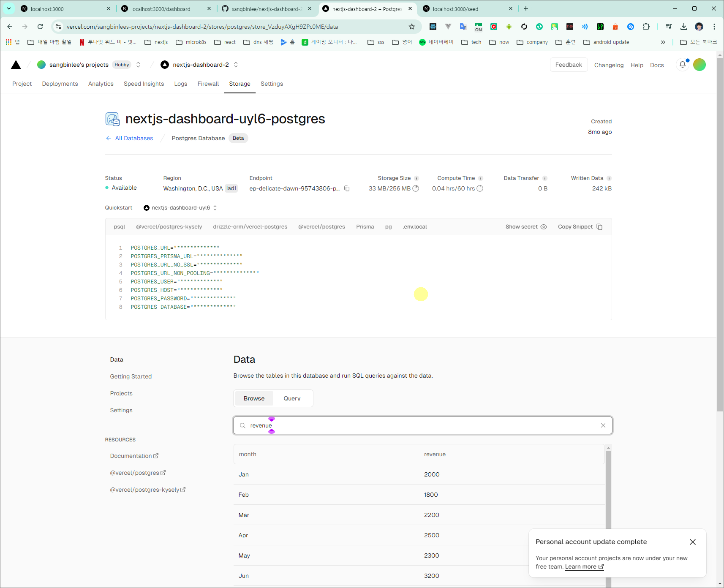Open Chrome downloads
This screenshot has height=588, width=724.
pos(684,27)
